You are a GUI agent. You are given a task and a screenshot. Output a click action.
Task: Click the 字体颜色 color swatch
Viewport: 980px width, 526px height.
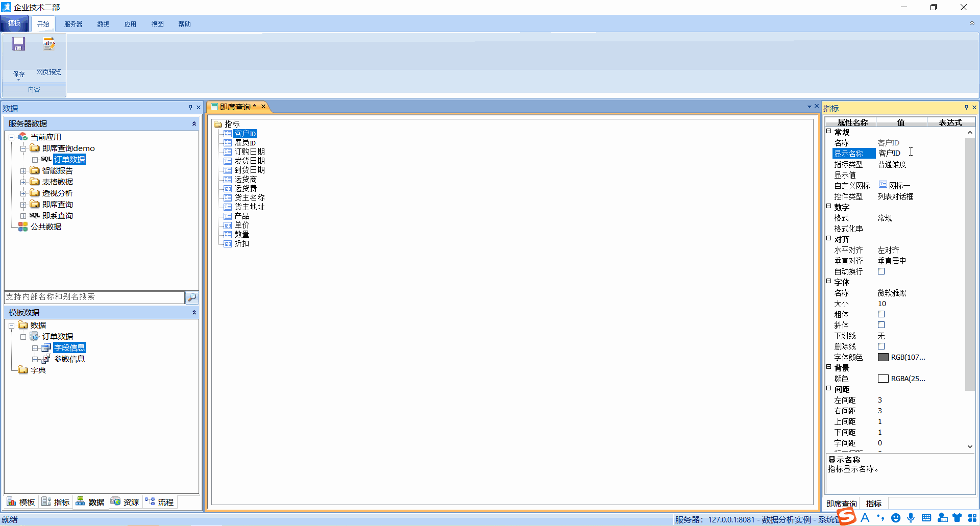click(883, 357)
